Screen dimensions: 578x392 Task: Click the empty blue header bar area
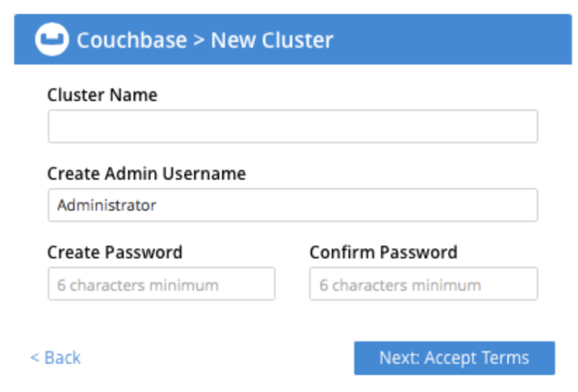click(x=454, y=40)
